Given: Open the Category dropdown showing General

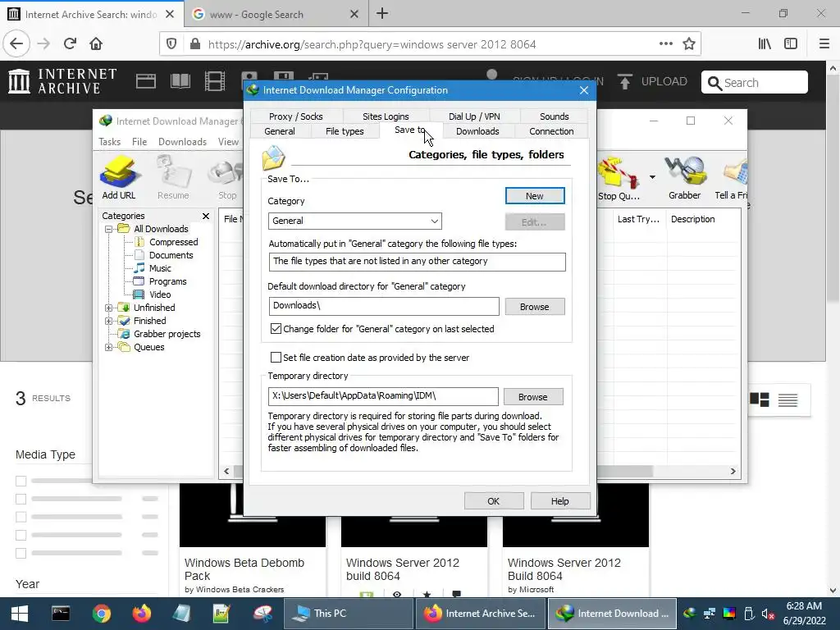Looking at the screenshot, I should coord(354,221).
